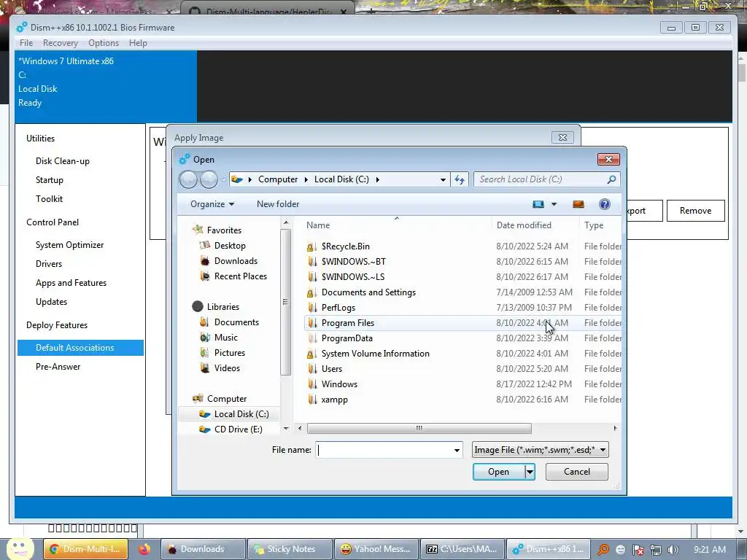Image resolution: width=747 pixels, height=560 pixels.
Task: Click the Windows 7 Ultimate x86 image tile
Action: pos(106,87)
